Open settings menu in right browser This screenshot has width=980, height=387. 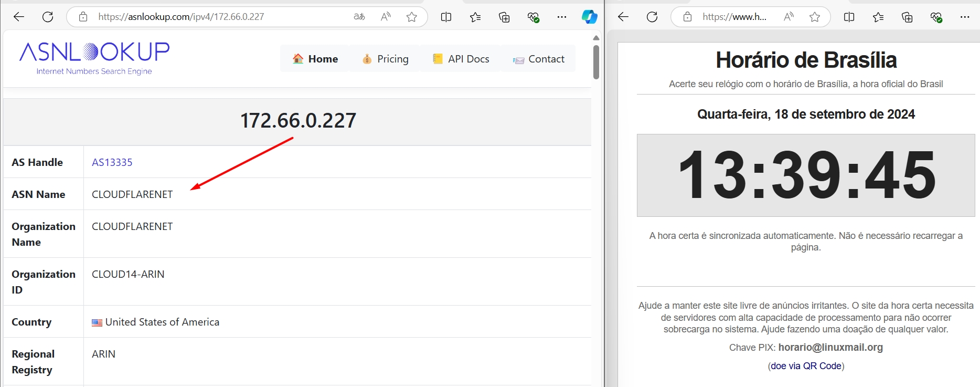point(965,17)
